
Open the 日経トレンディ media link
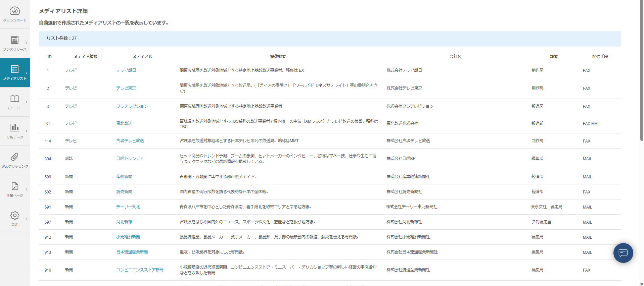point(130,159)
